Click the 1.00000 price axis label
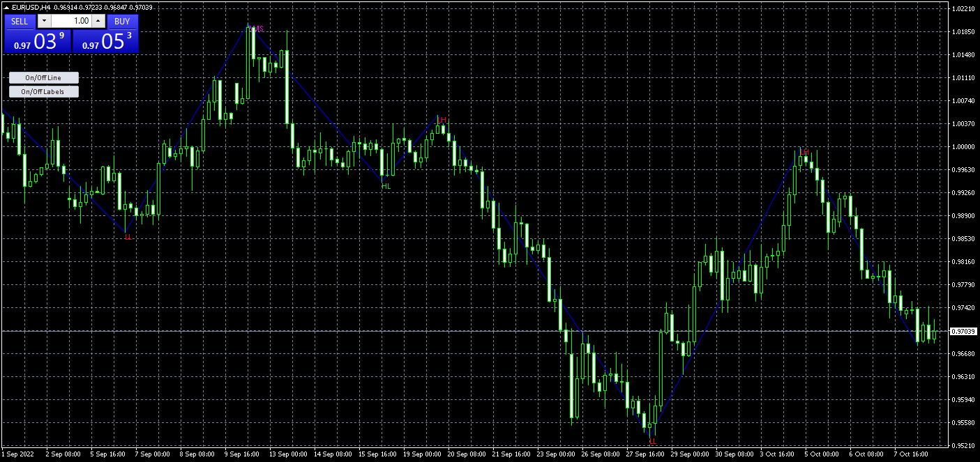980x462 pixels. tap(963, 147)
